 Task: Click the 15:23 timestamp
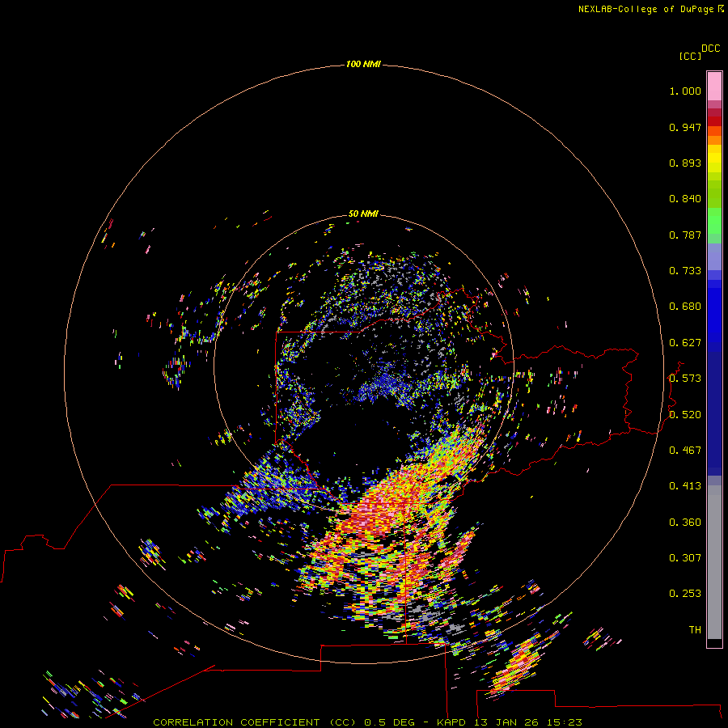tap(564, 722)
